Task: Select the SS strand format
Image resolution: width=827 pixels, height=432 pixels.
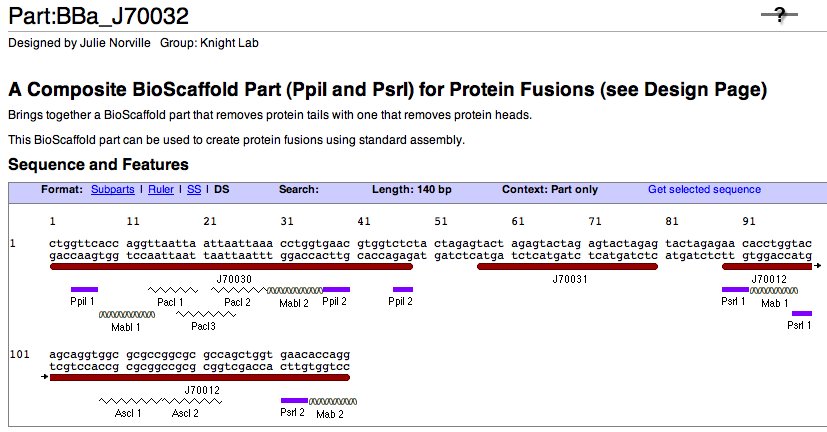Action: point(194,189)
